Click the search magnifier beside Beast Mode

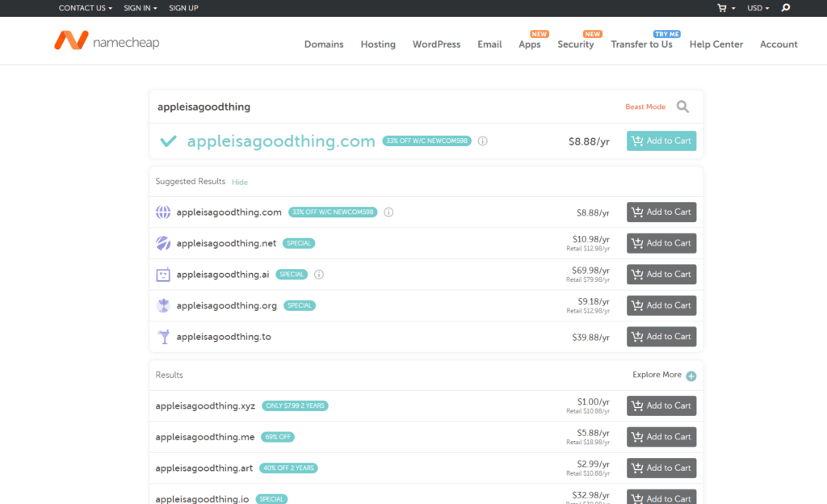click(682, 107)
